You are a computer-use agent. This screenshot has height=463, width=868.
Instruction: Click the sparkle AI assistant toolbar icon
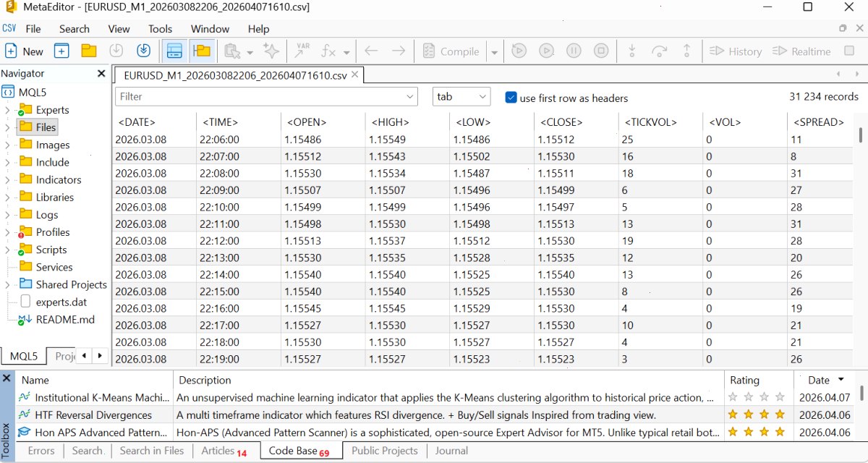click(x=271, y=51)
